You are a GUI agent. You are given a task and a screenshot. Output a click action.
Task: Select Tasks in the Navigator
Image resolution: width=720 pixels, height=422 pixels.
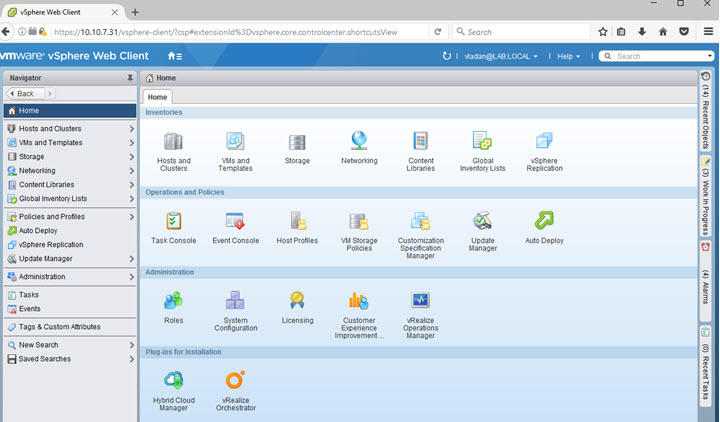click(x=29, y=295)
